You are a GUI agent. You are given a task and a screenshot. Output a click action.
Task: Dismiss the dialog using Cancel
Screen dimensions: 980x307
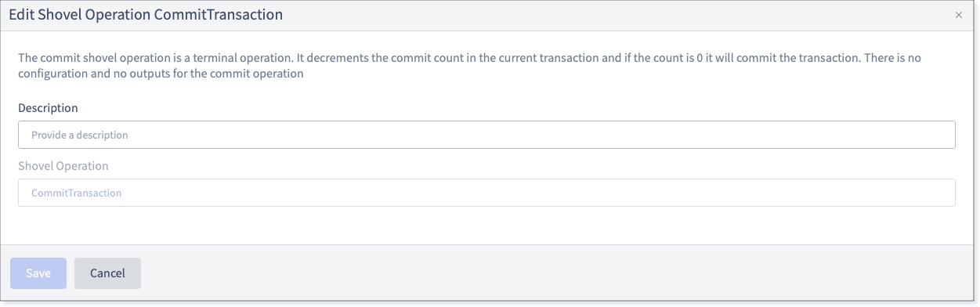coord(107,273)
